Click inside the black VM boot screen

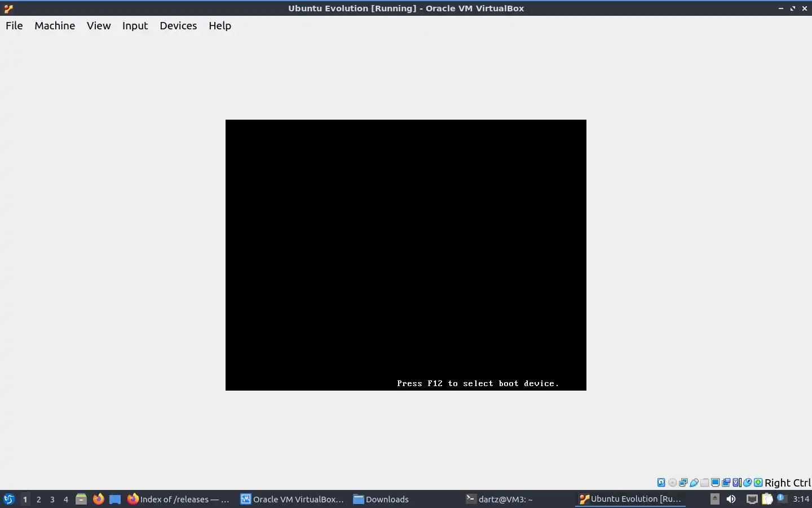click(x=406, y=255)
